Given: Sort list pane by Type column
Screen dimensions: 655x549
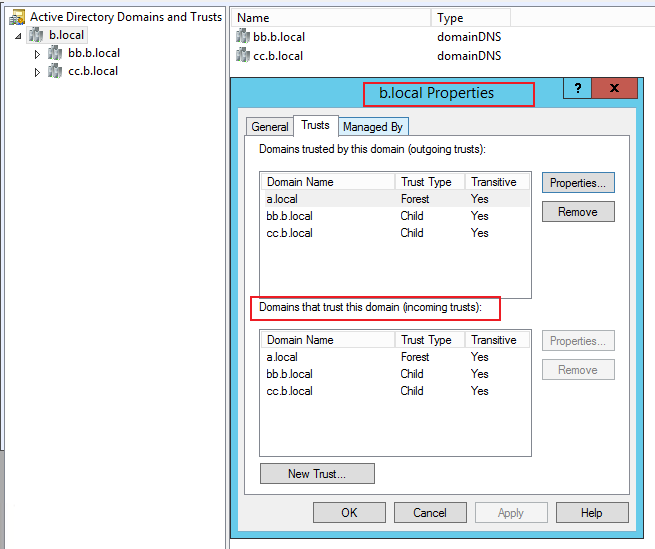Looking at the screenshot, I should [x=471, y=18].
